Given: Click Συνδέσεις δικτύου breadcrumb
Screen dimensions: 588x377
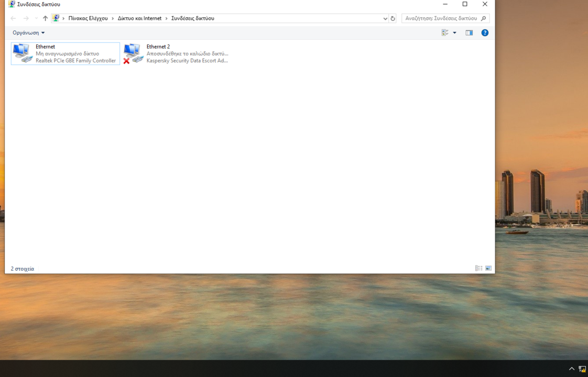Looking at the screenshot, I should (x=193, y=18).
